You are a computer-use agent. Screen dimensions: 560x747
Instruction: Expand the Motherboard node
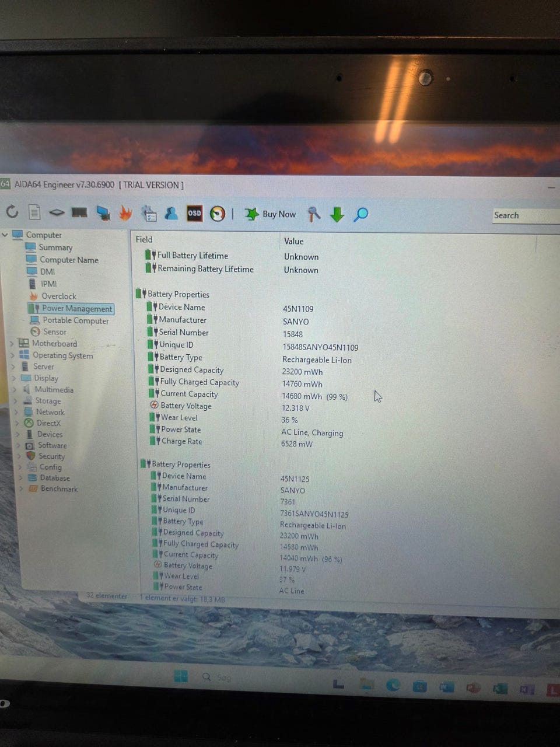tap(12, 344)
